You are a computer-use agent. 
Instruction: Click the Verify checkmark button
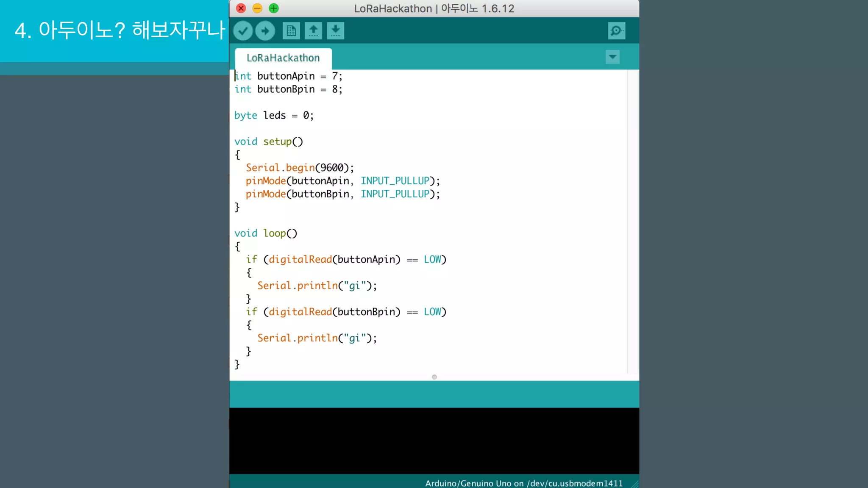[243, 31]
